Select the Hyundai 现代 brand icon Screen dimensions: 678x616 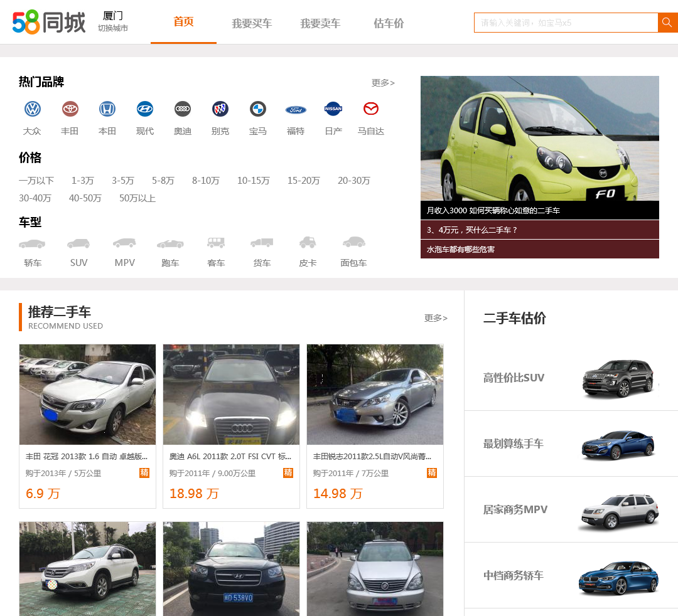point(145,109)
